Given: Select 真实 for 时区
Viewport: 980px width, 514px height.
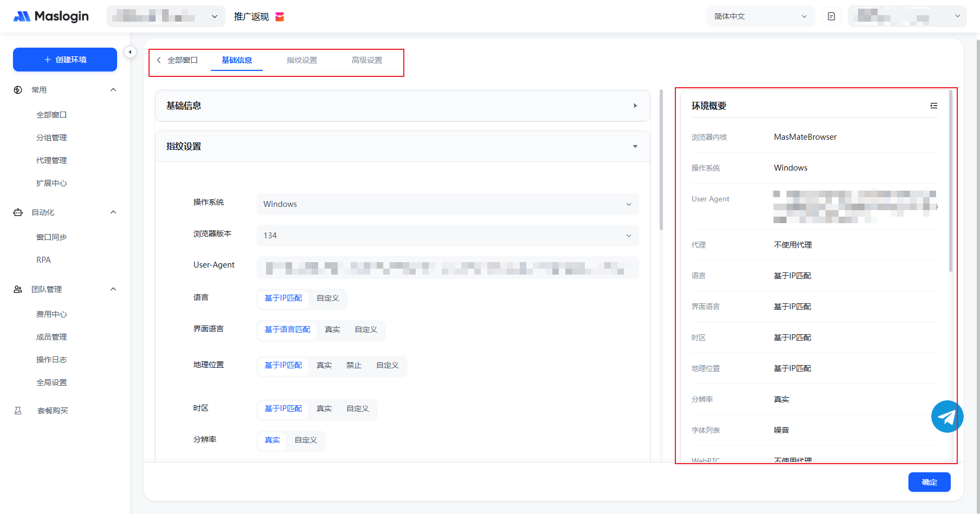Looking at the screenshot, I should pyautogui.click(x=324, y=409).
